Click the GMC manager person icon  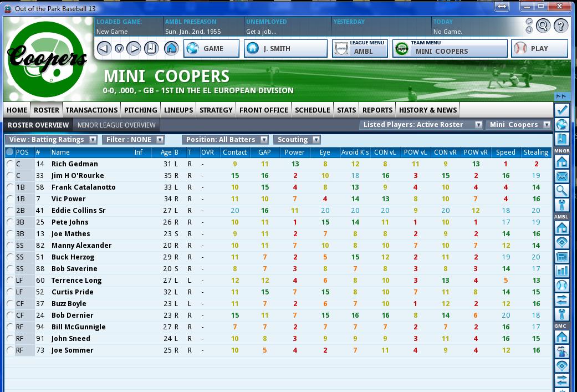[x=561, y=352]
